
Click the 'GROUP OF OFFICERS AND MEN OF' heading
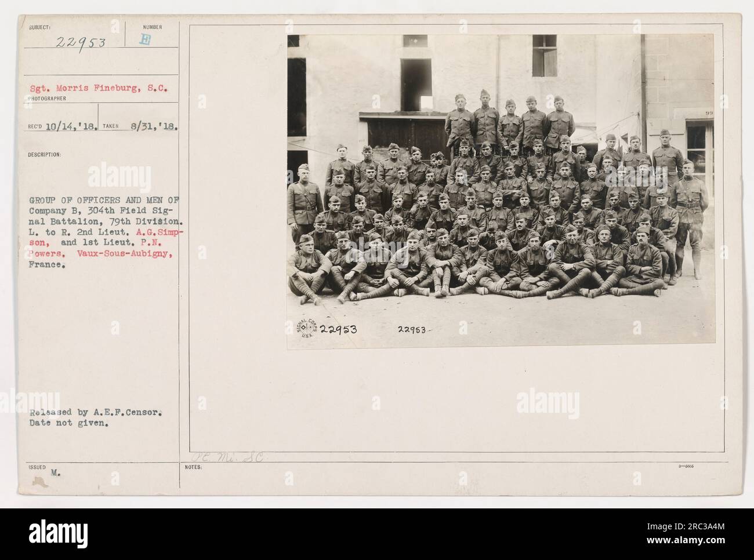pyautogui.click(x=104, y=201)
